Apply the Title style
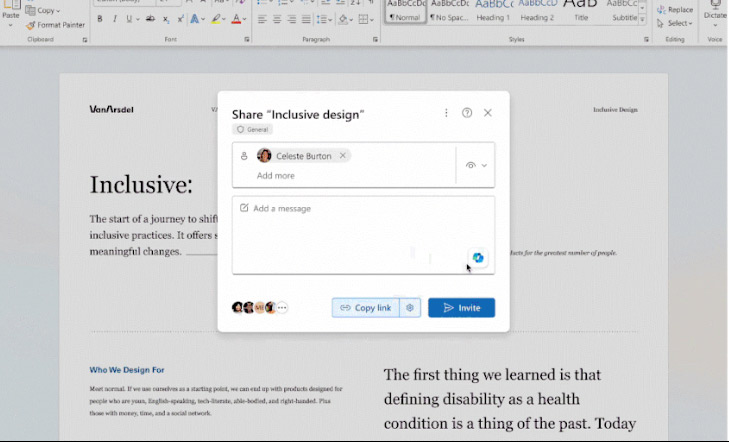This screenshot has width=729, height=442. point(581,11)
